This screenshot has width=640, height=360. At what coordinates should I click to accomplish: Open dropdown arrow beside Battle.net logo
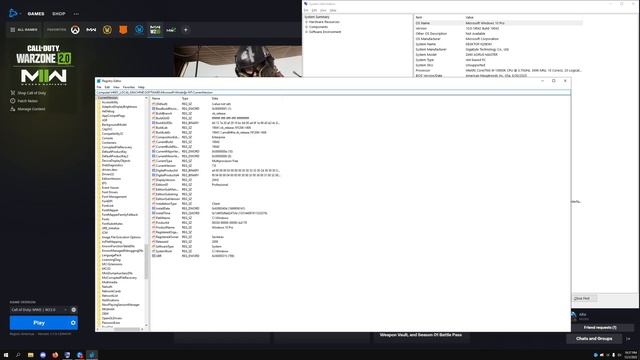[20, 14]
